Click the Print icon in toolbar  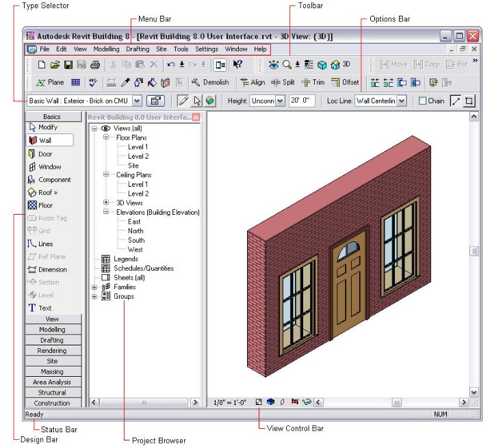click(x=95, y=65)
